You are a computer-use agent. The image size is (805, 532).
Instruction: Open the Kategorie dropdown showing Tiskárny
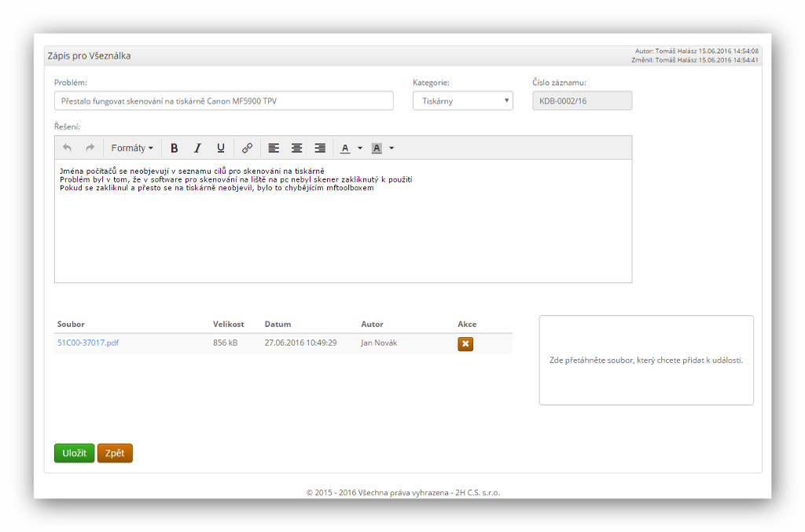point(462,101)
